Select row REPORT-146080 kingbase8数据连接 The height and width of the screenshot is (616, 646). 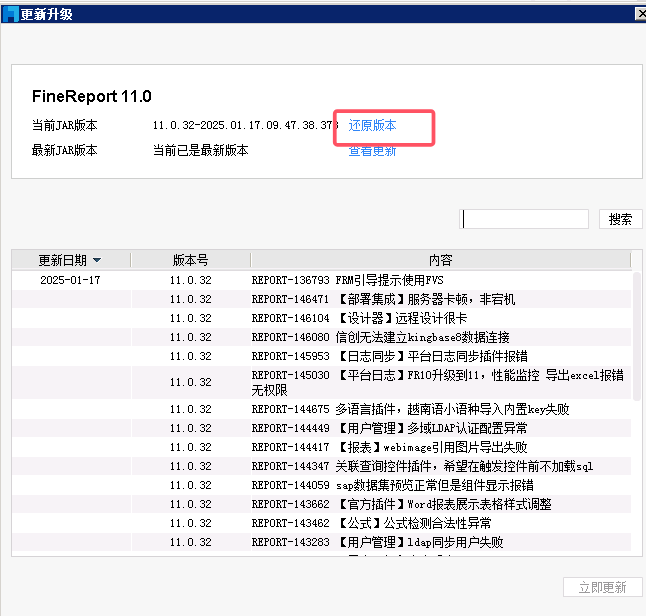321,337
